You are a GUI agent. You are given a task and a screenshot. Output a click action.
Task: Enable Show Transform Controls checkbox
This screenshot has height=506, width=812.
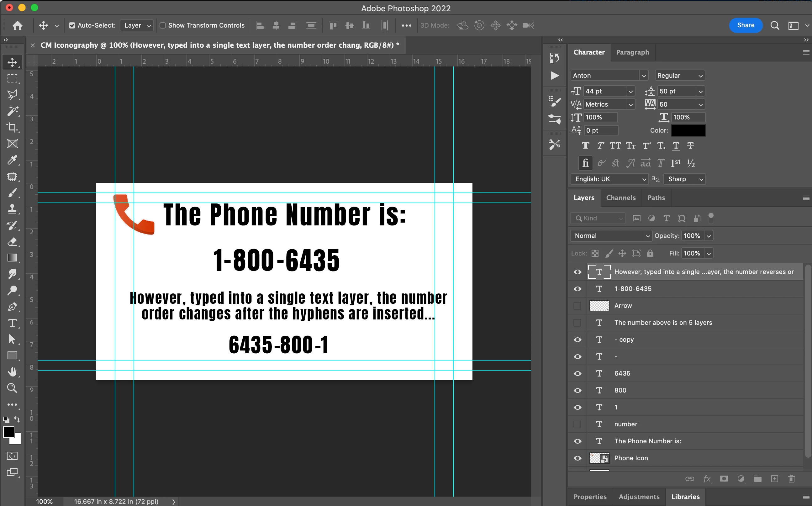click(163, 25)
